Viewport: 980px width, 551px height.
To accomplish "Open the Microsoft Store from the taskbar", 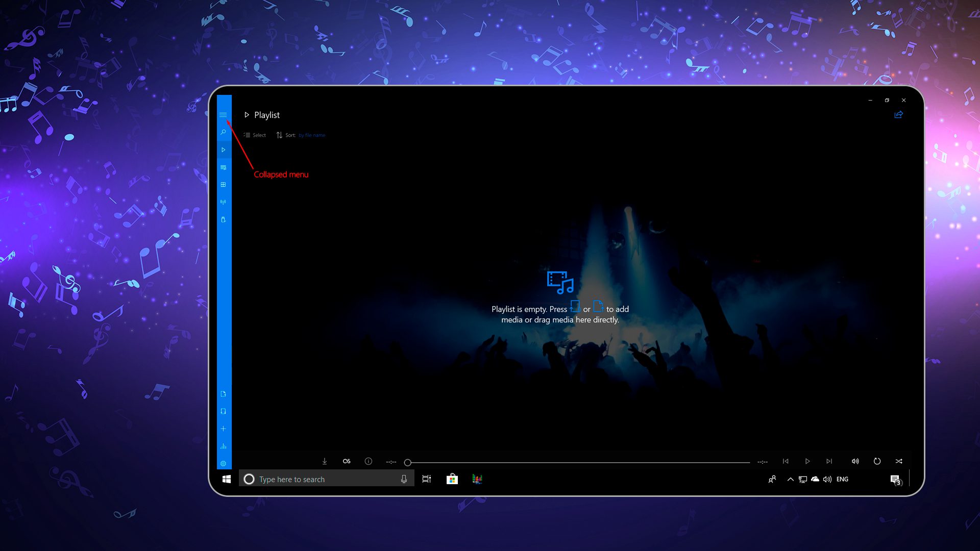I will click(452, 479).
